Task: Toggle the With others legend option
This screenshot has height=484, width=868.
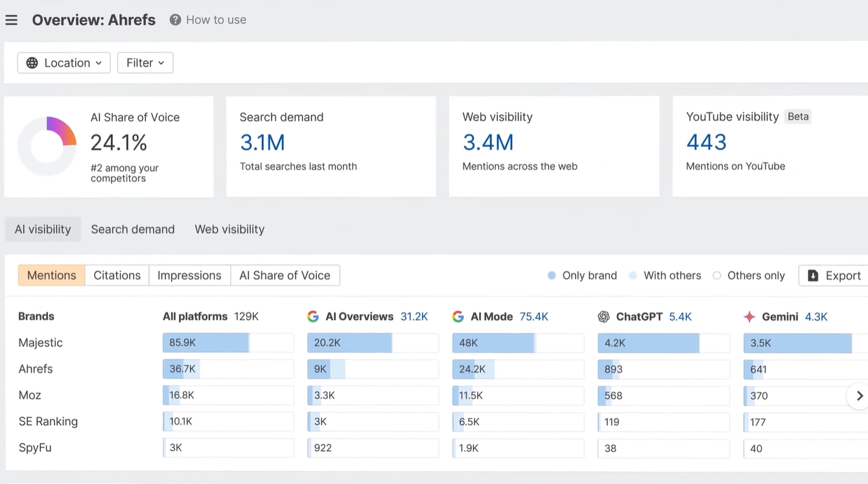Action: click(665, 275)
